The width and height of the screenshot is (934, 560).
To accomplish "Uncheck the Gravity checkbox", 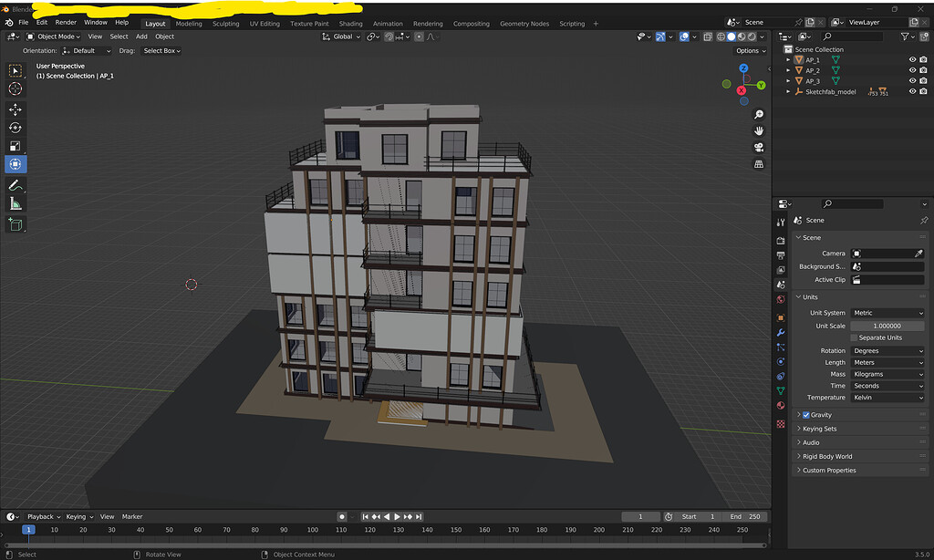I will pyautogui.click(x=805, y=415).
